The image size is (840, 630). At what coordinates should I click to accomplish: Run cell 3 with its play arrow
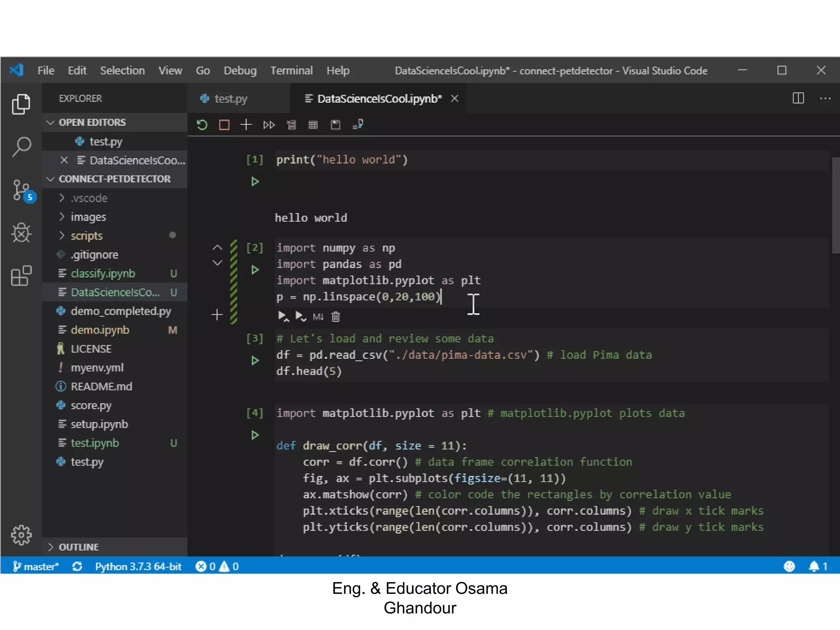click(x=255, y=361)
